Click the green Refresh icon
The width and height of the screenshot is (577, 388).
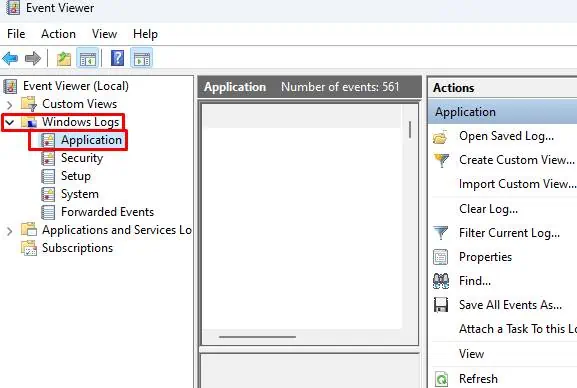coord(441,379)
